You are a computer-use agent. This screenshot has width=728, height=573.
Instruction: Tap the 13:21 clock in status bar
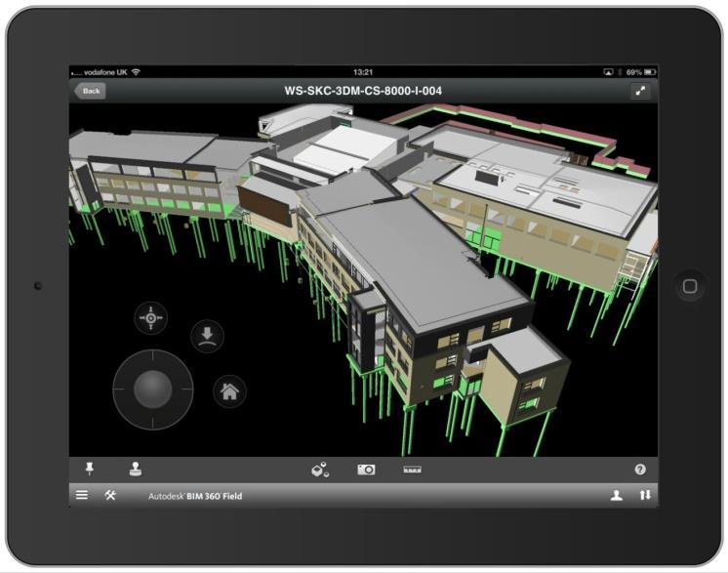click(363, 72)
